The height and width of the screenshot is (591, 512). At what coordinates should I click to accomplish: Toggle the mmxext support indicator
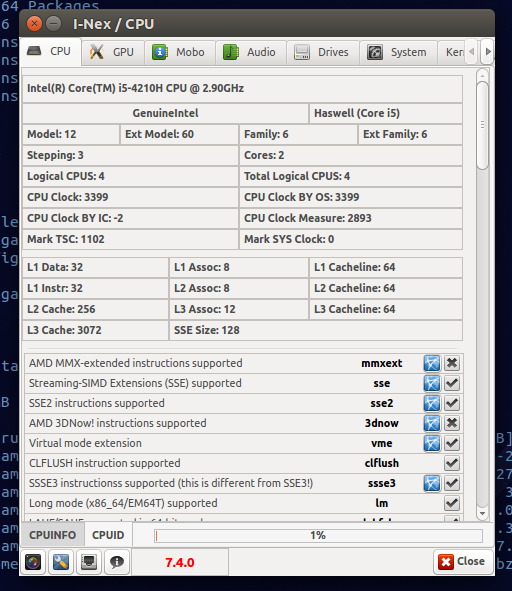tap(452, 363)
